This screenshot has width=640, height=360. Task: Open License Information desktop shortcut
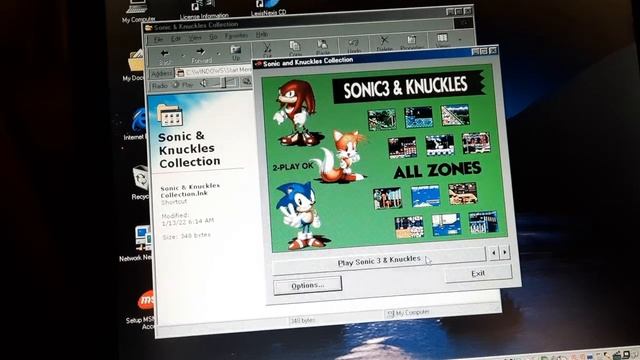(x=204, y=10)
